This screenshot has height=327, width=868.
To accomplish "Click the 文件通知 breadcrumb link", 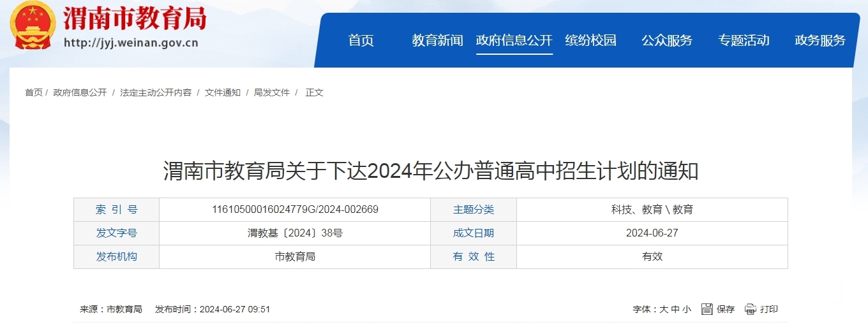I will tap(223, 92).
